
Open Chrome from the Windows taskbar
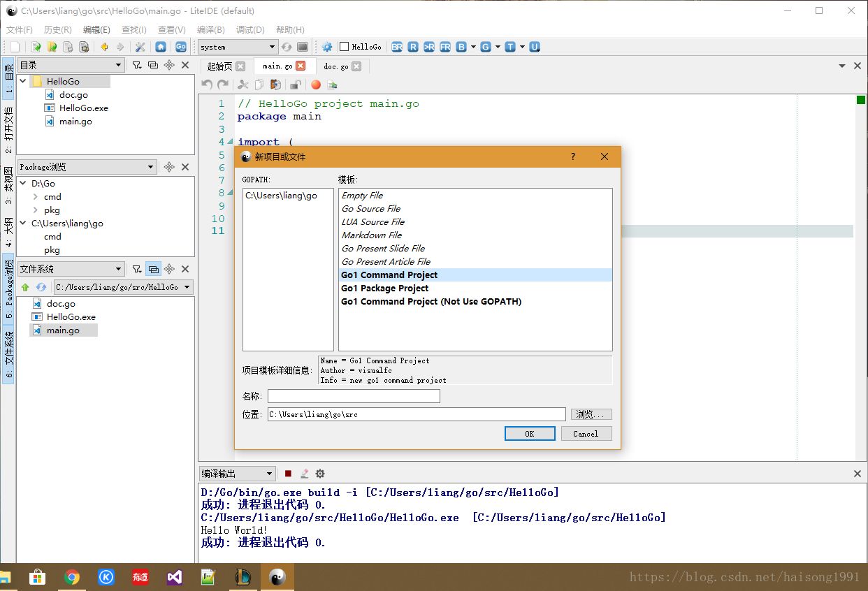pos(71,577)
